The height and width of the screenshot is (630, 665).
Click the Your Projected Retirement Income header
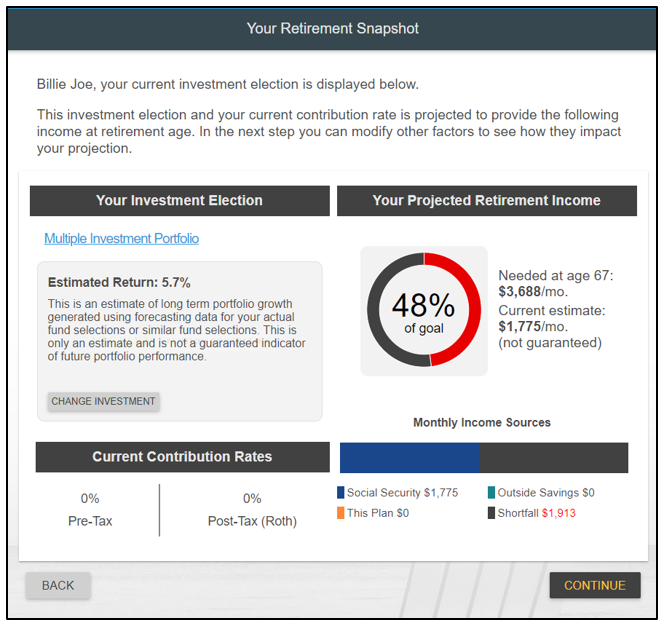tap(486, 200)
